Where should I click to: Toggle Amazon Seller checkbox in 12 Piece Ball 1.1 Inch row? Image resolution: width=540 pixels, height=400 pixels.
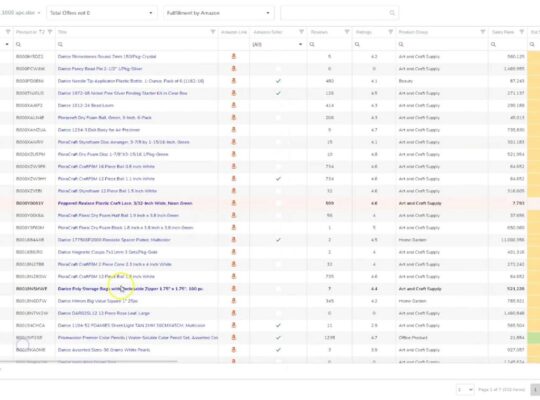278,178
